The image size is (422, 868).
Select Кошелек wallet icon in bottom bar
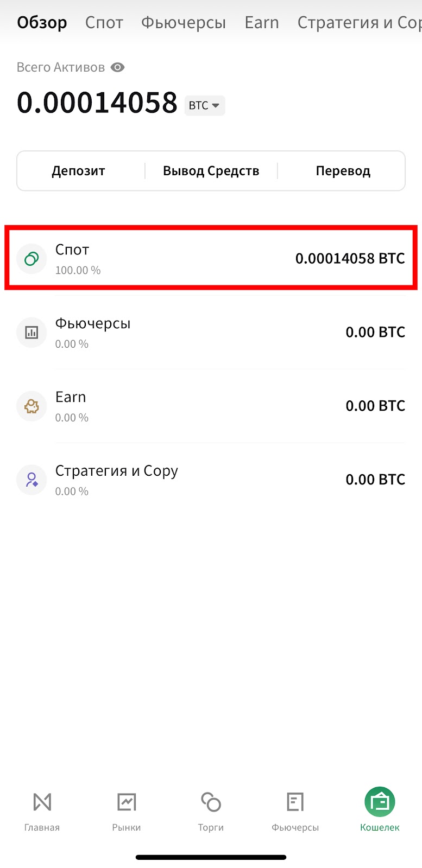tap(380, 802)
